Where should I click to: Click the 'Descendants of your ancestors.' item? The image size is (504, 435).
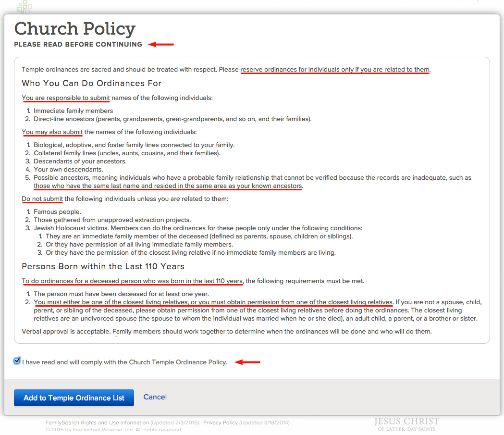(80, 162)
